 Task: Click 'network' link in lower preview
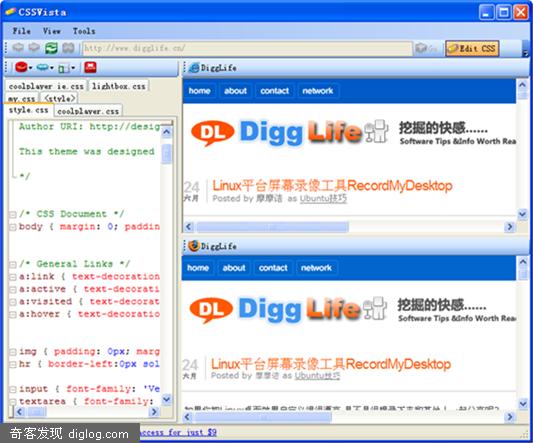click(x=316, y=268)
